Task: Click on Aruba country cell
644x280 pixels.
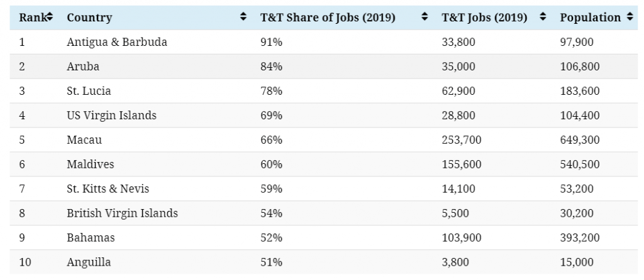Action: pyautogui.click(x=83, y=67)
